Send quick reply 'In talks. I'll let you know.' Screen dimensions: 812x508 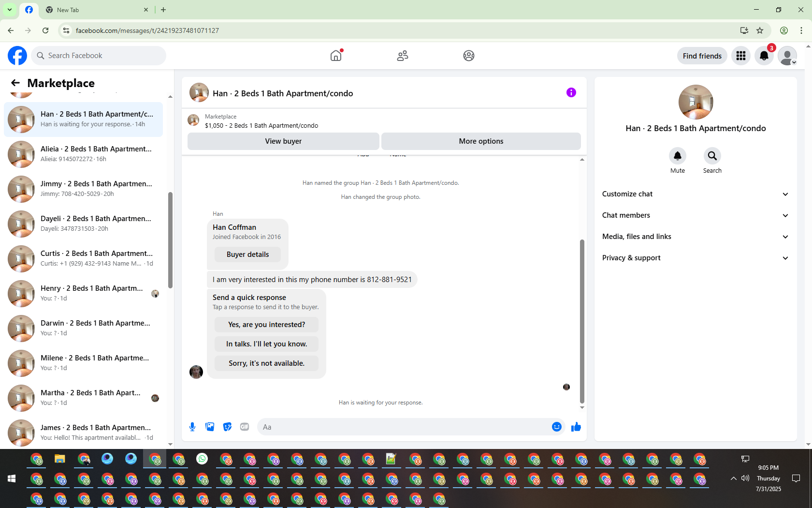pyautogui.click(x=266, y=344)
